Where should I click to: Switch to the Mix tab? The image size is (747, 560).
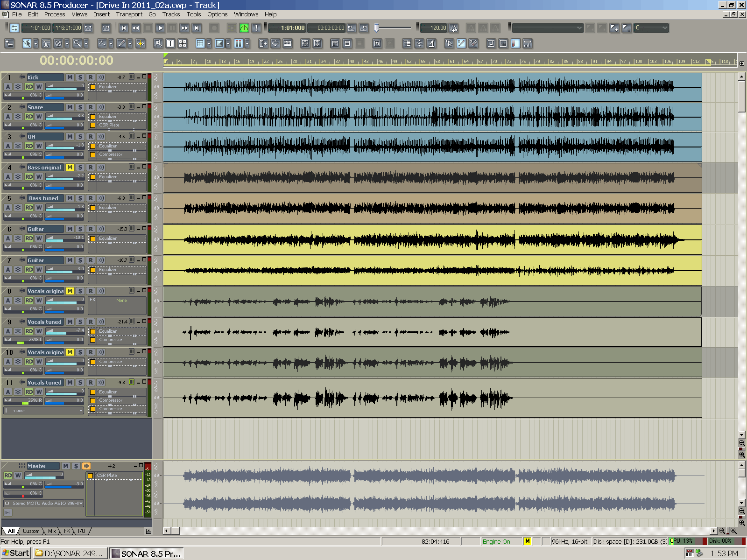click(52, 531)
